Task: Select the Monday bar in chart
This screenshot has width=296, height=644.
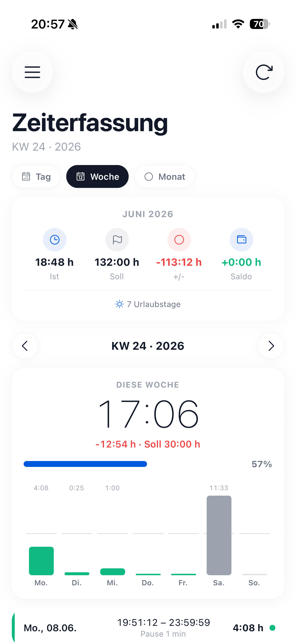Action: click(41, 561)
